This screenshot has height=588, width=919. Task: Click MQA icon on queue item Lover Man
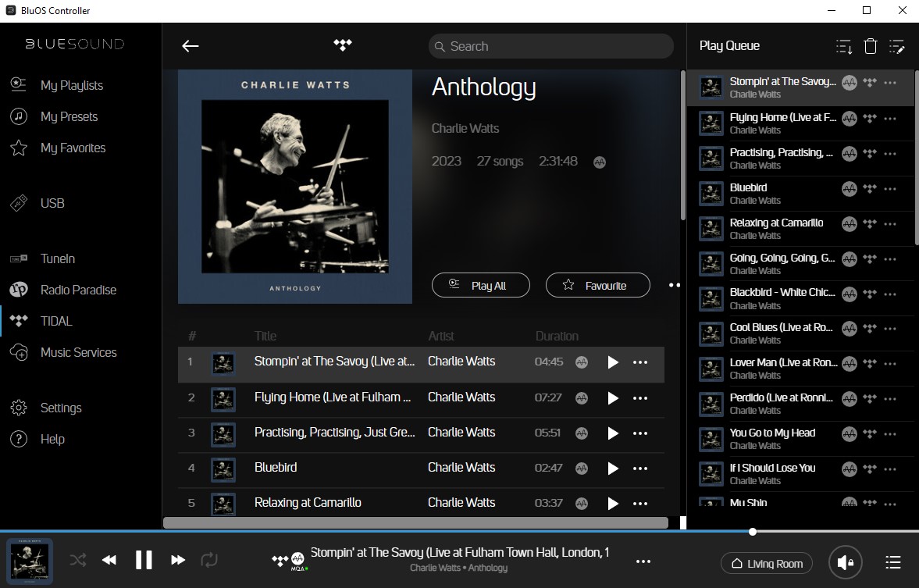pos(850,363)
